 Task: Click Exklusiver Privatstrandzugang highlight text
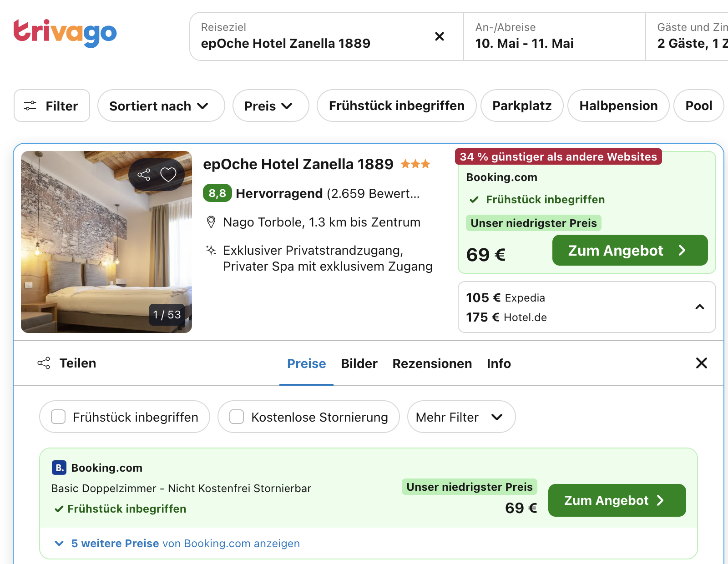tap(328, 258)
